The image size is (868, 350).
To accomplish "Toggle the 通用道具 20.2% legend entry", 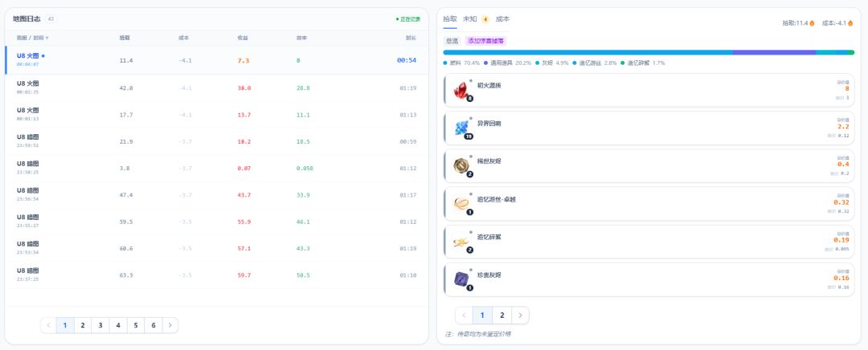I will [507, 63].
